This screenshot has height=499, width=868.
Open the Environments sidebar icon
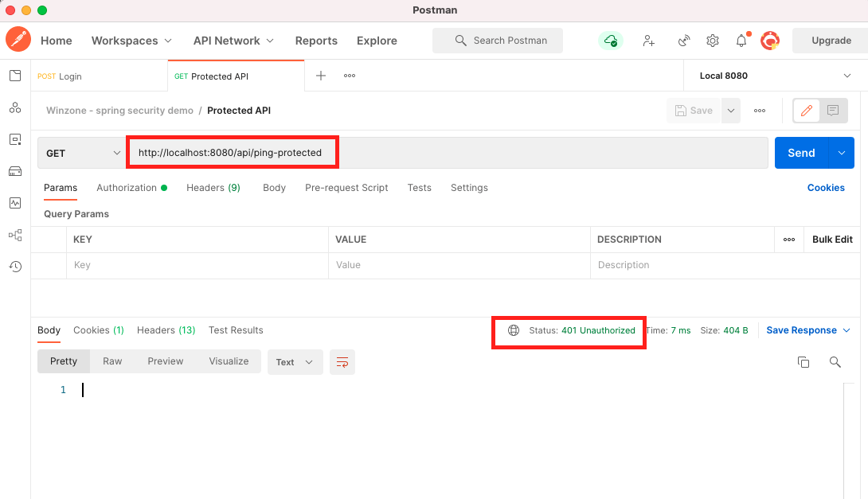pos(15,139)
